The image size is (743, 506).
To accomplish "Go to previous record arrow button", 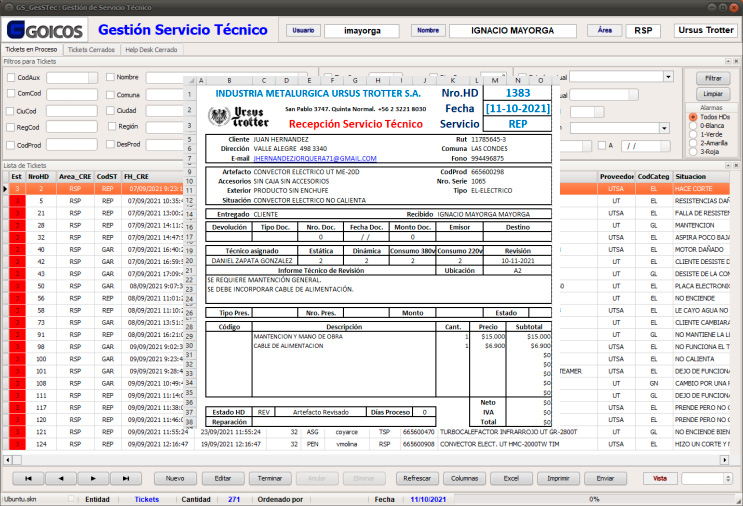I will [61, 479].
